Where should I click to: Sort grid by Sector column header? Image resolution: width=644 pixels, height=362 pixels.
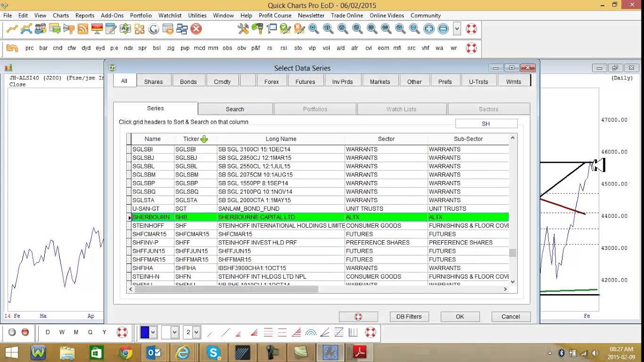tap(386, 139)
